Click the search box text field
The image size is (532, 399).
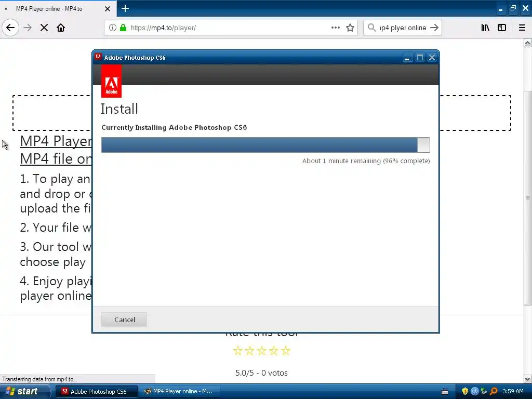[403, 28]
